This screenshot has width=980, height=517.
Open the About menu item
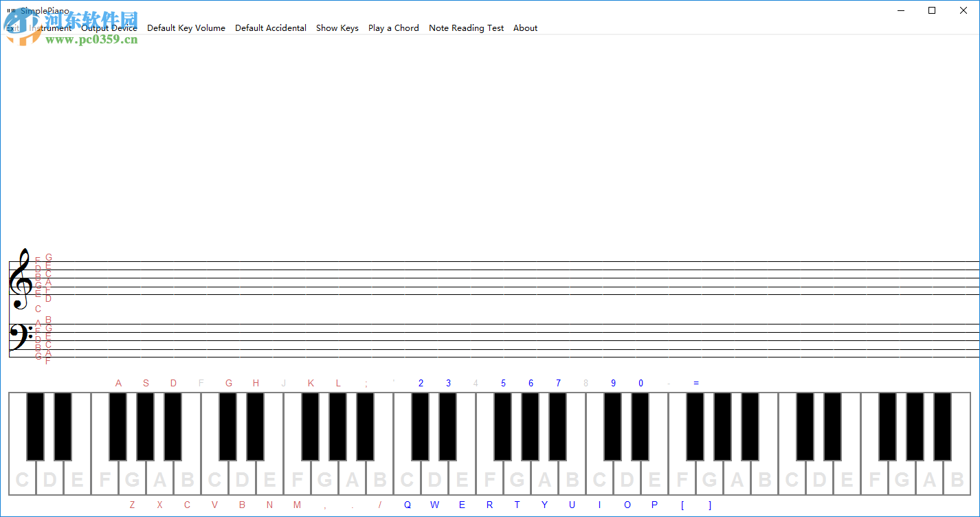pyautogui.click(x=525, y=28)
